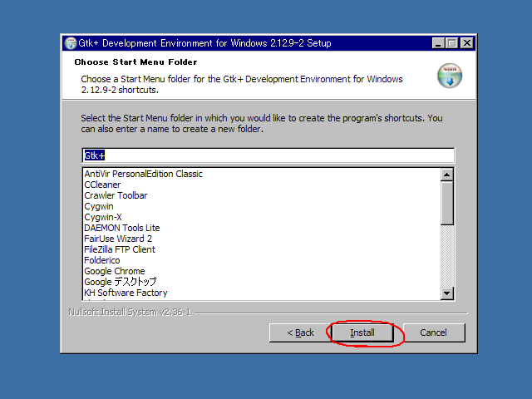The width and height of the screenshot is (532, 399).
Task: Cancel the Gtk+ setup
Action: [433, 332]
